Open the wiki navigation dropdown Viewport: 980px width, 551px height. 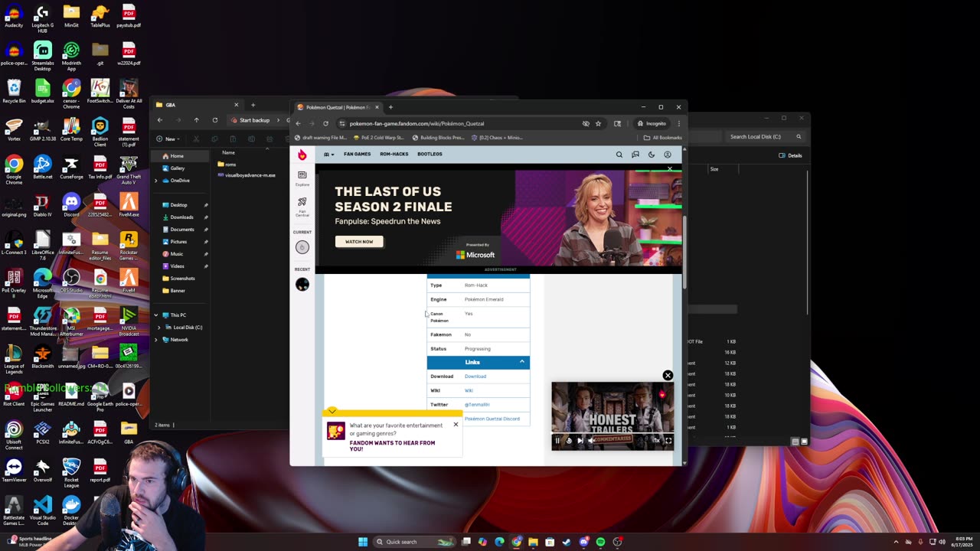click(328, 155)
